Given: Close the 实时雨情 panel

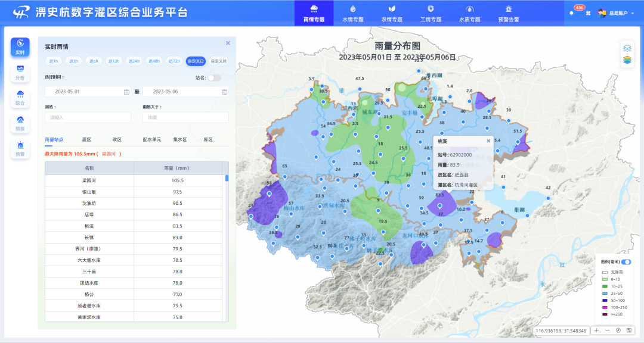Looking at the screenshot, I should click(228, 43).
